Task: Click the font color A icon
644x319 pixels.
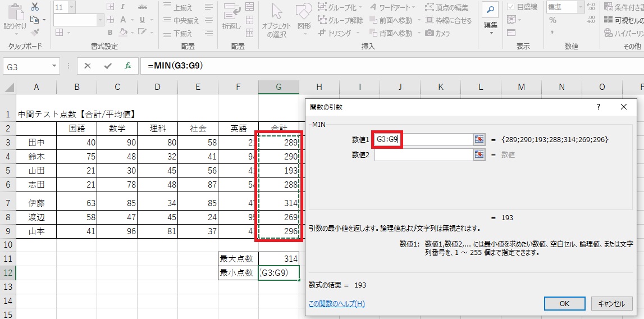Action: (x=123, y=20)
